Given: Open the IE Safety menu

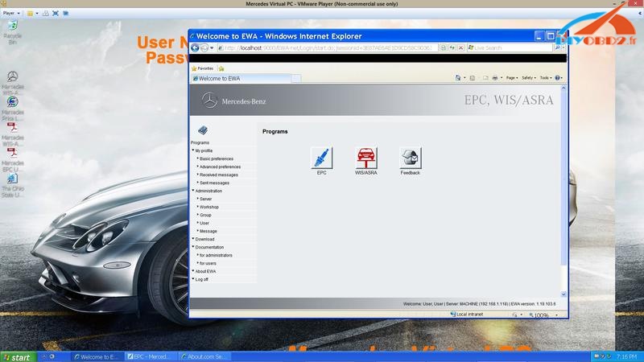Looking at the screenshot, I should click(528, 78).
